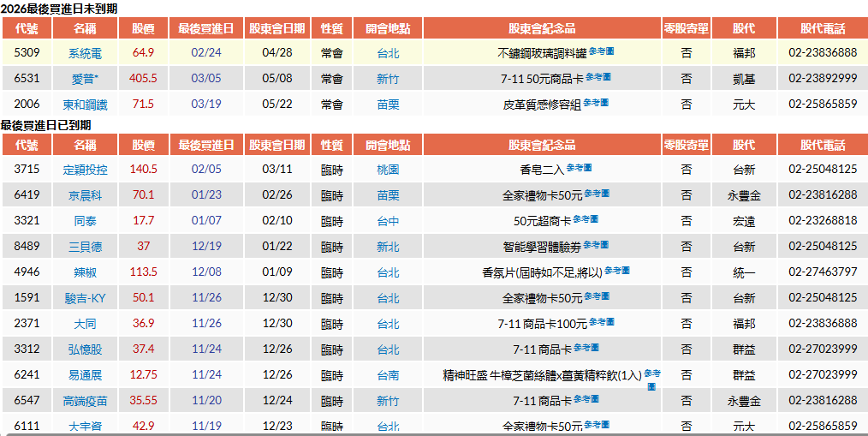Click agent name 宏遠
This screenshot has width=868, height=436.
pyautogui.click(x=744, y=221)
